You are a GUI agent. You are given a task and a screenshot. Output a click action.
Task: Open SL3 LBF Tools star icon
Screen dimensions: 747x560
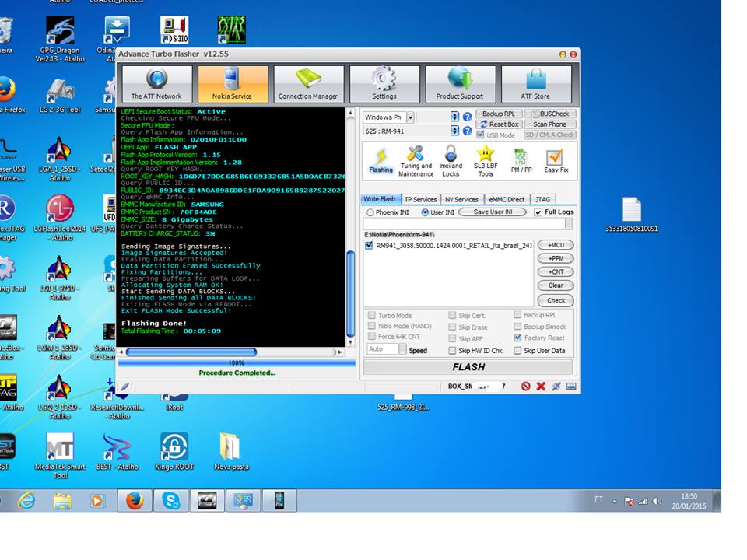[x=486, y=161]
